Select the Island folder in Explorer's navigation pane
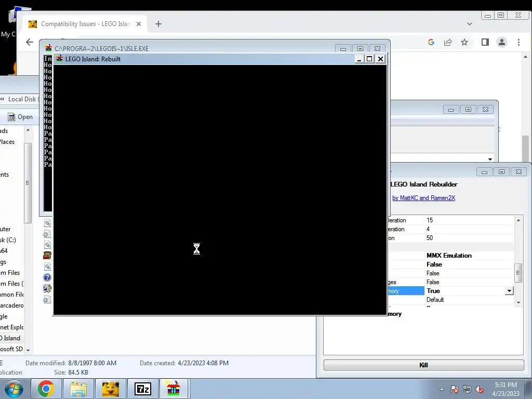The height and width of the screenshot is (399, 532). click(10, 338)
